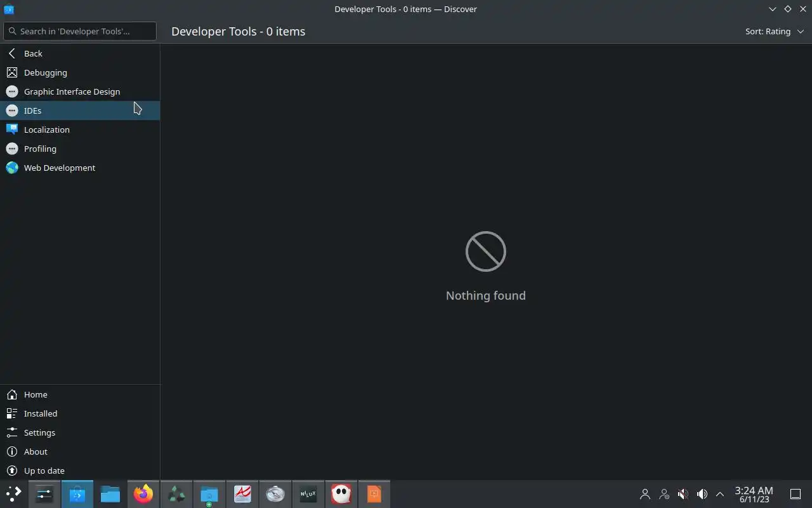Screen dimensions: 812x508
Task: Open the Profiling category
Action: click(80, 149)
